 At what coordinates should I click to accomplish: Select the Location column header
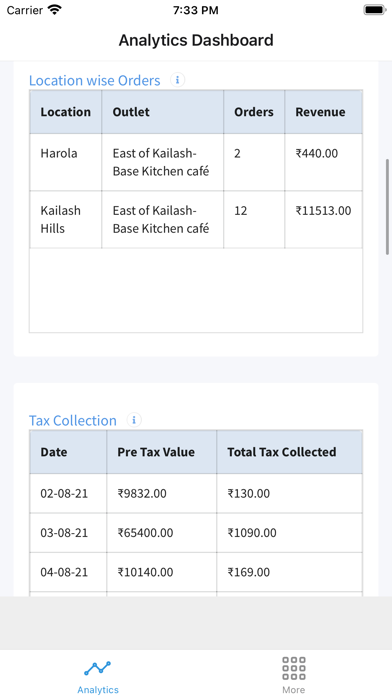[66, 112]
